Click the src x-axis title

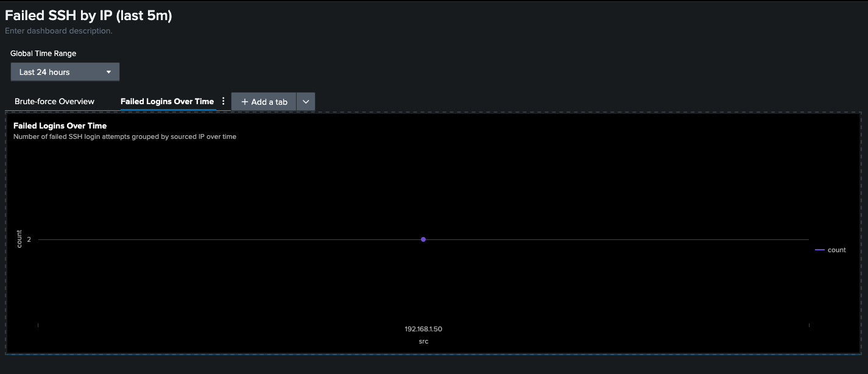tap(423, 341)
